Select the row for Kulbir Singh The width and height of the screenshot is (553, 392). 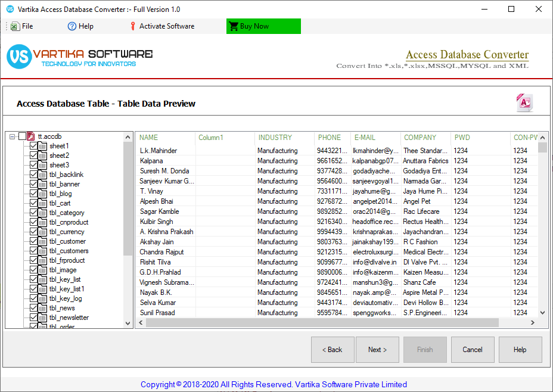tap(337, 222)
